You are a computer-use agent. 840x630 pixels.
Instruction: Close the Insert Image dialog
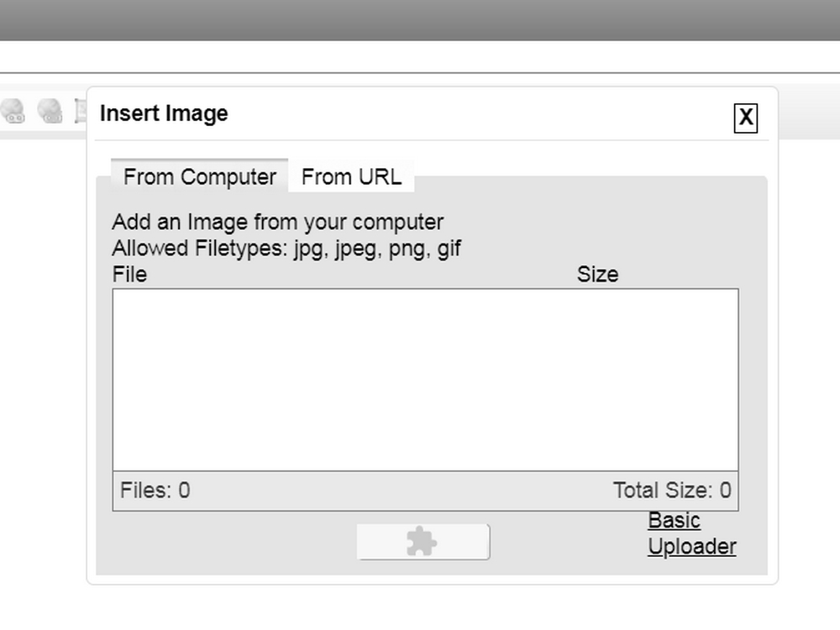(745, 118)
